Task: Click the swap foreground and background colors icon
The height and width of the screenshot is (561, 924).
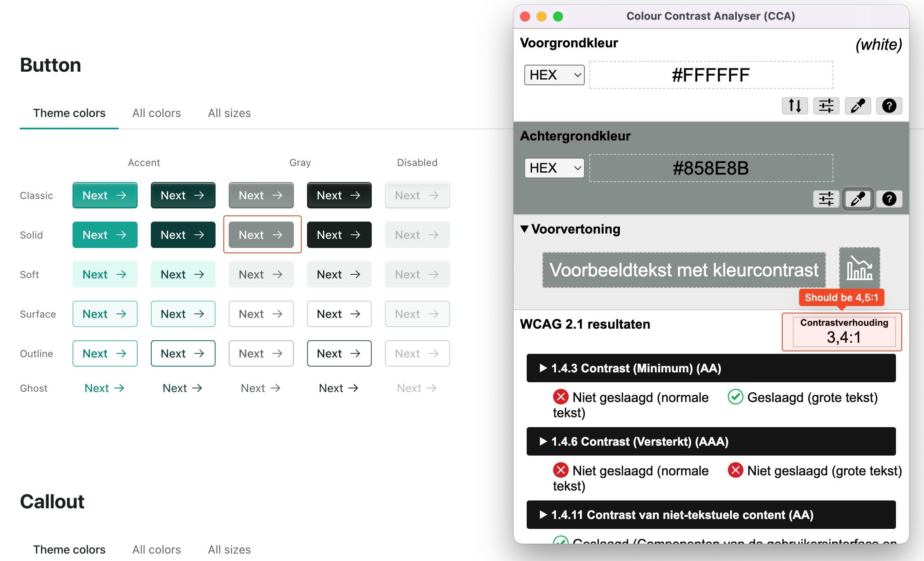Action: point(795,106)
